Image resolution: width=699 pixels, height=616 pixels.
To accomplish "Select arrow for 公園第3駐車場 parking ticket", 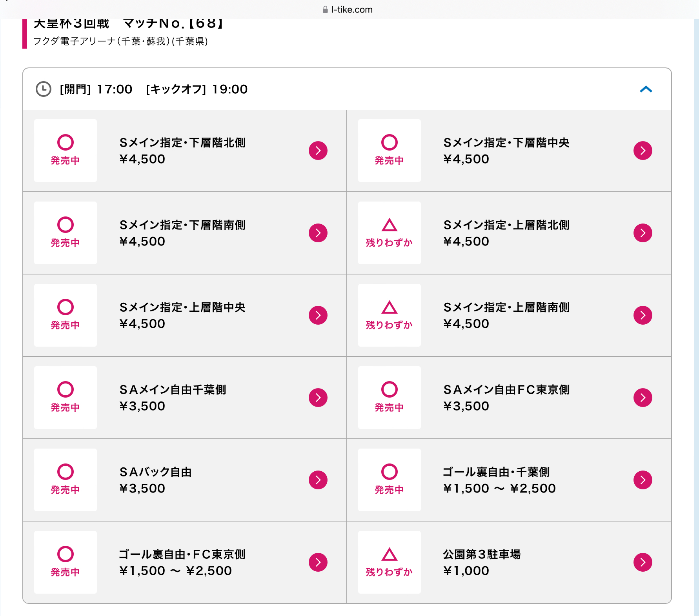I will pyautogui.click(x=643, y=562).
